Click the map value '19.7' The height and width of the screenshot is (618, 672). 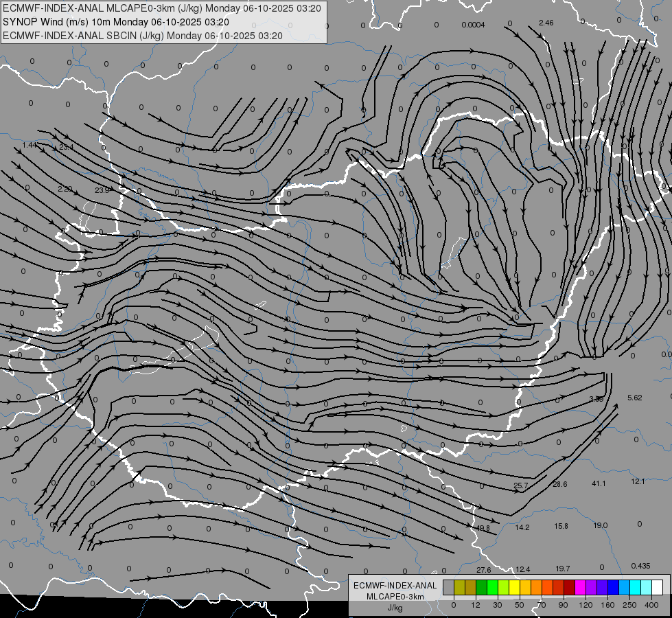click(563, 569)
